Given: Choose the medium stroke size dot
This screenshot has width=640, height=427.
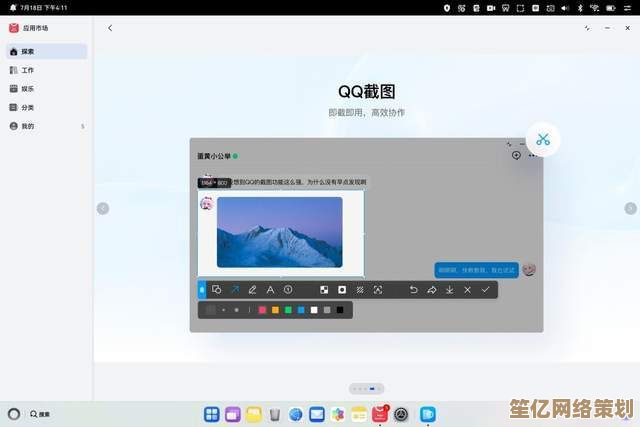Looking at the screenshot, I should (236, 310).
